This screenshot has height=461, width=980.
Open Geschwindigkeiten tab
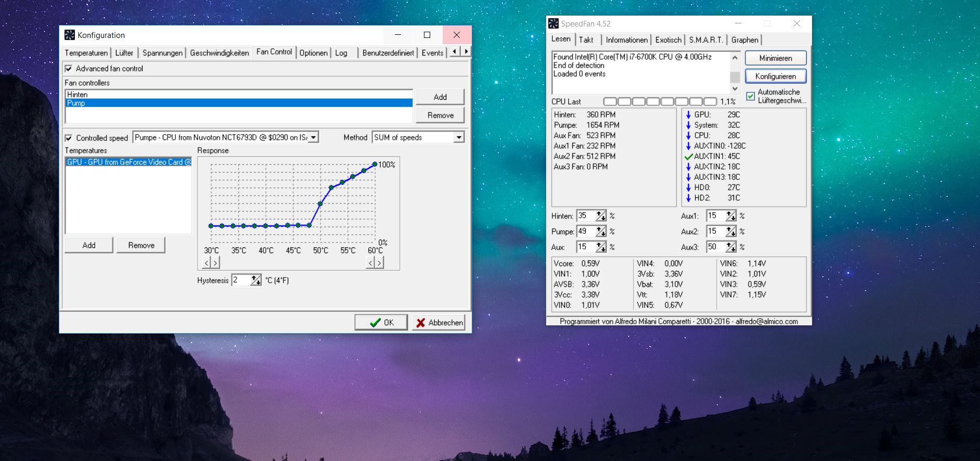click(220, 52)
